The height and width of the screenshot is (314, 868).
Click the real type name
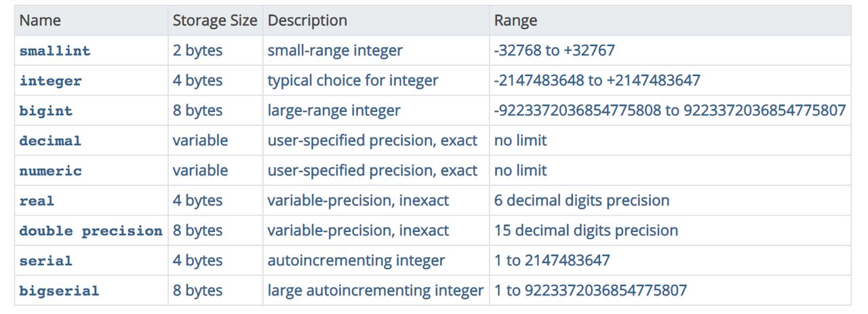tap(37, 201)
